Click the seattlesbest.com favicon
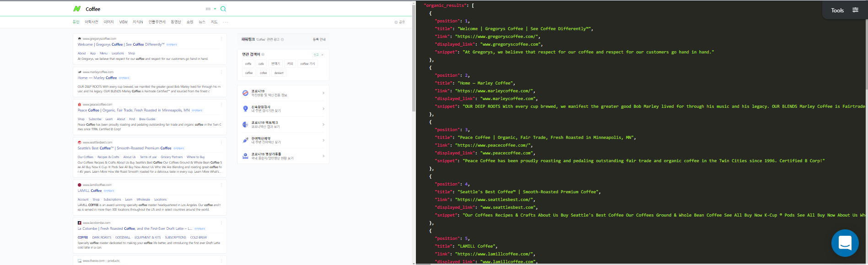 coord(80,143)
